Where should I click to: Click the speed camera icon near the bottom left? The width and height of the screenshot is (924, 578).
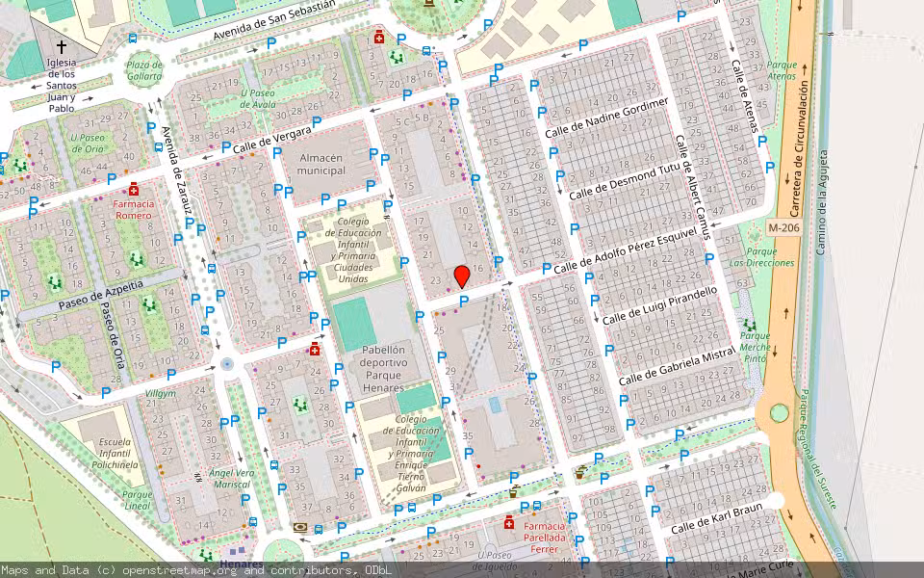pyautogui.click(x=299, y=527)
